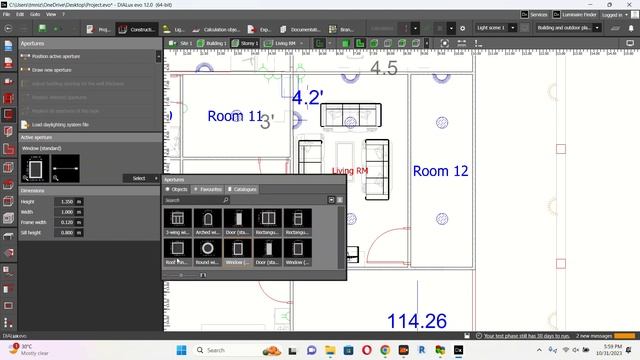Click the measure distance icon in view toolbar
This screenshot has width=640, height=360.
coord(462,43)
